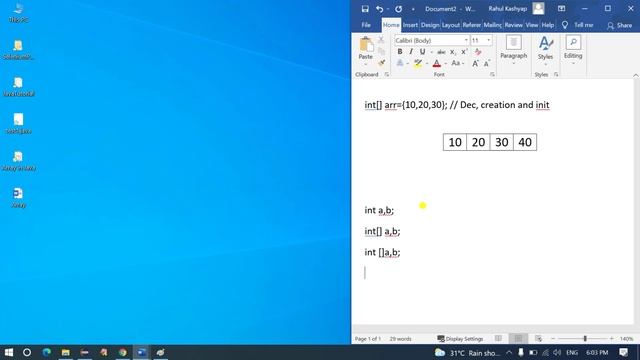This screenshot has height=360, width=640.
Task: Increase font size with grow font icon
Action: coord(476,63)
